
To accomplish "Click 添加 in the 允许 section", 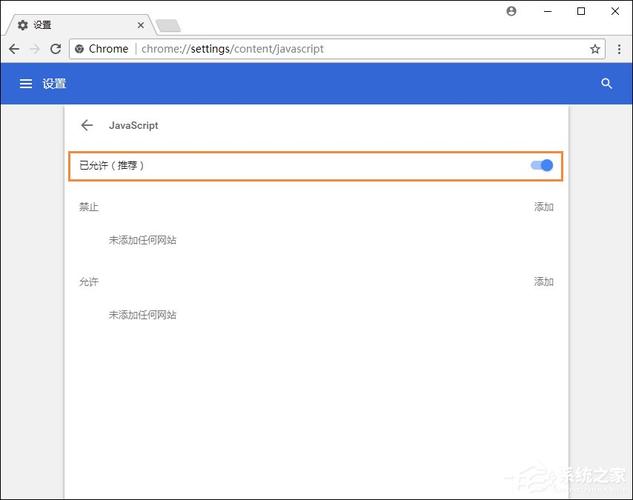I will [544, 282].
